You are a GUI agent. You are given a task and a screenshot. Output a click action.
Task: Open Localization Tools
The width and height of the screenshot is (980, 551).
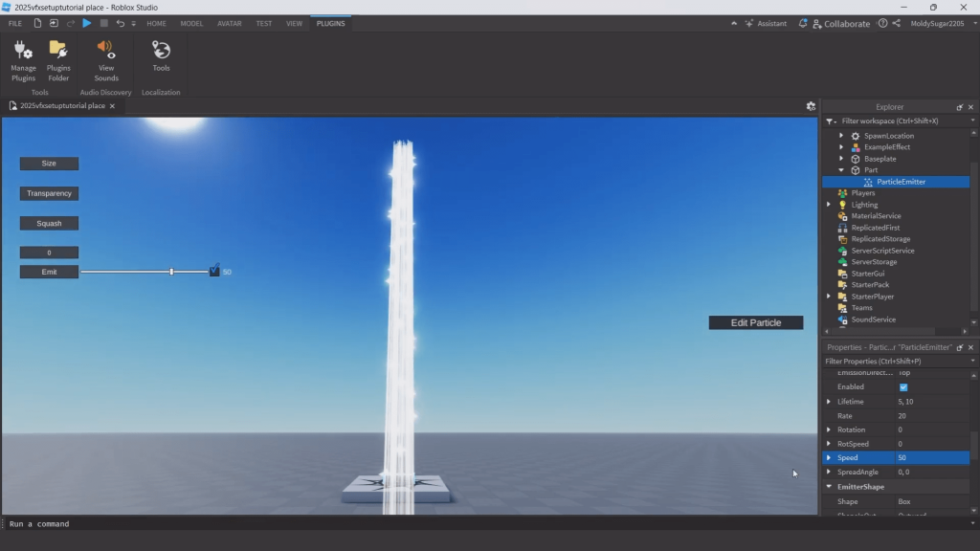click(x=161, y=56)
